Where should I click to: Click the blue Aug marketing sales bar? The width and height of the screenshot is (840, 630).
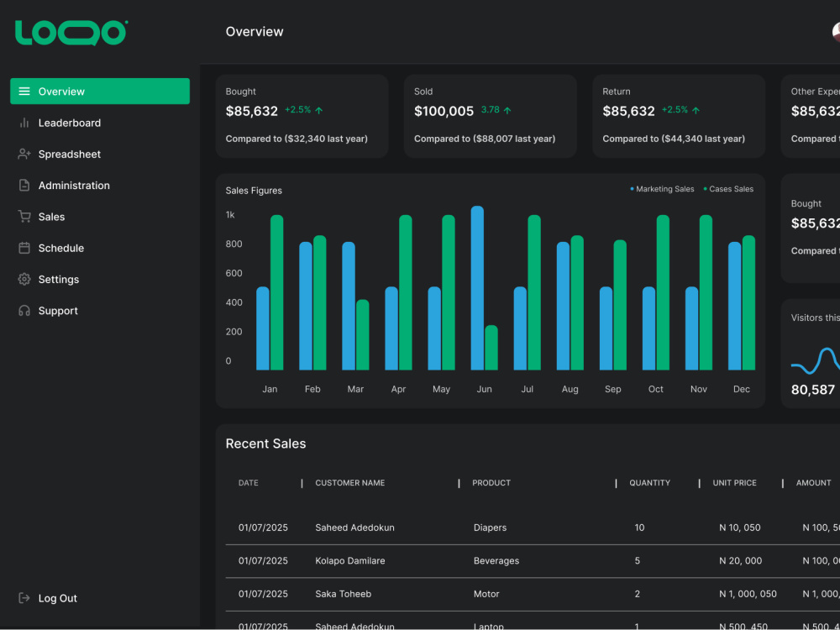(563, 306)
